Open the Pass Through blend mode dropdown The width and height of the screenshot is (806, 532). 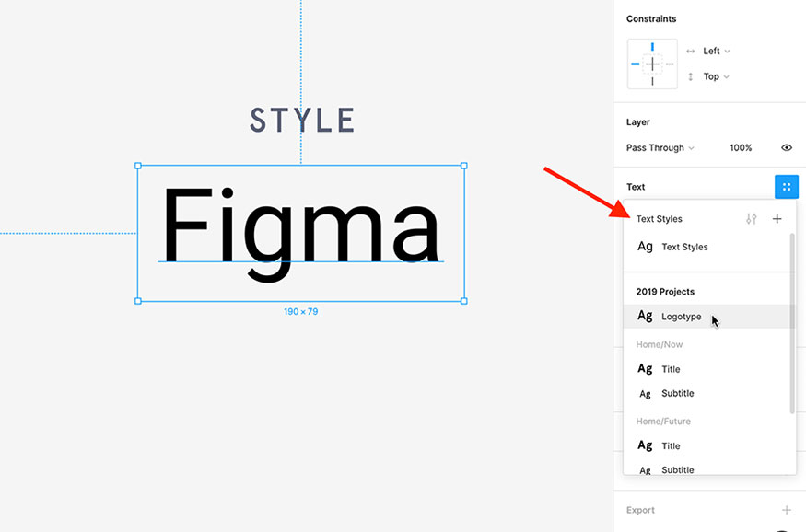tap(660, 147)
